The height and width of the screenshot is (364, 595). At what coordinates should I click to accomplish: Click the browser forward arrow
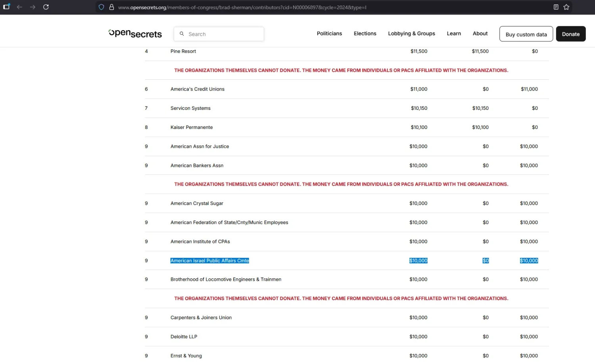point(33,7)
